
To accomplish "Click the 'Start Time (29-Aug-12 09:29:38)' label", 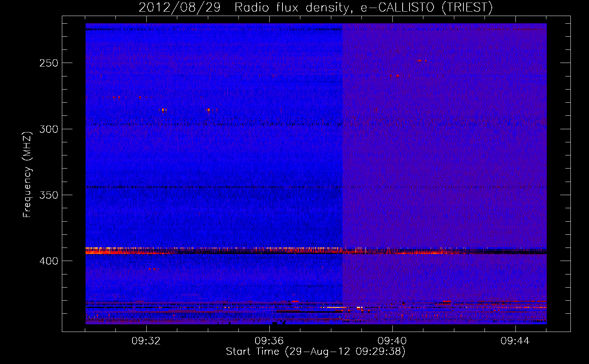I will coord(316,352).
